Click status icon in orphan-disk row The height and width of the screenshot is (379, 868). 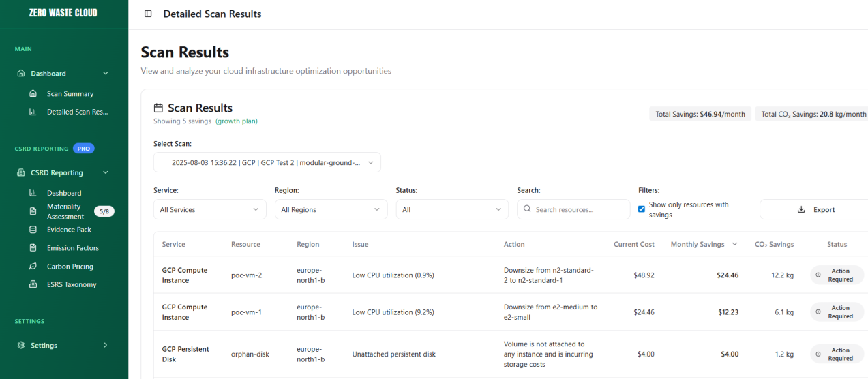[x=818, y=354]
